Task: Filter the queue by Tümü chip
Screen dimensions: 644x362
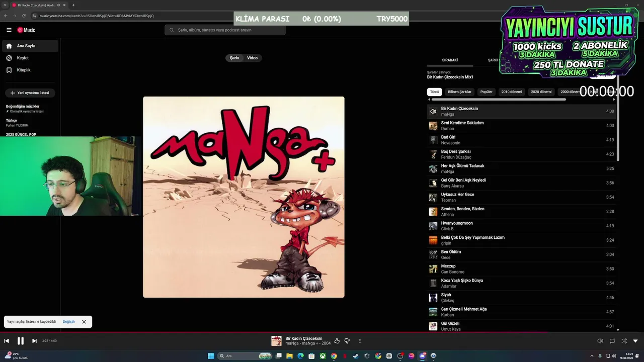Action: point(434,92)
